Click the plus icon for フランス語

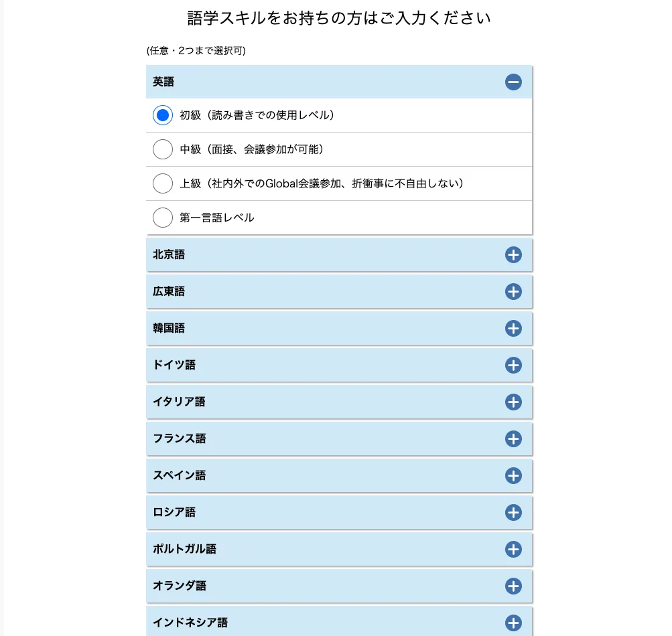click(x=513, y=439)
